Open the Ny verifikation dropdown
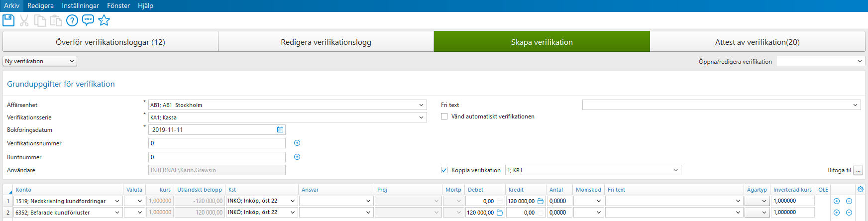Image resolution: width=868 pixels, height=221 pixels. (x=40, y=61)
